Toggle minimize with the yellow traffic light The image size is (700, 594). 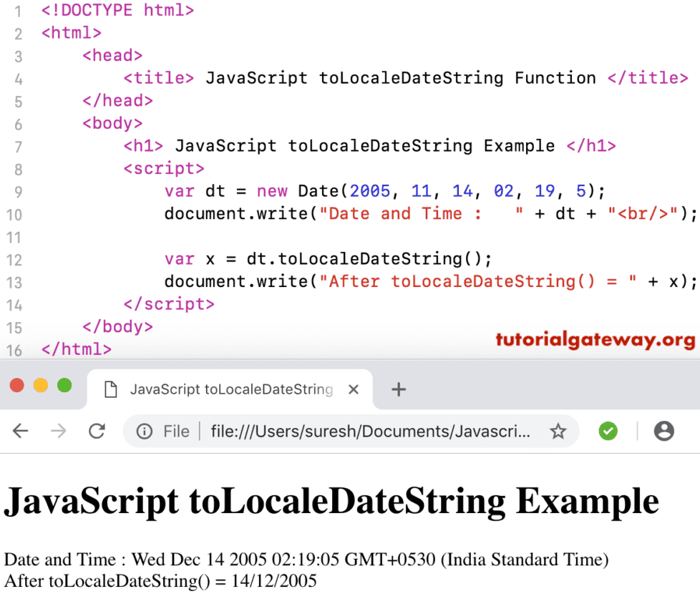coord(41,384)
